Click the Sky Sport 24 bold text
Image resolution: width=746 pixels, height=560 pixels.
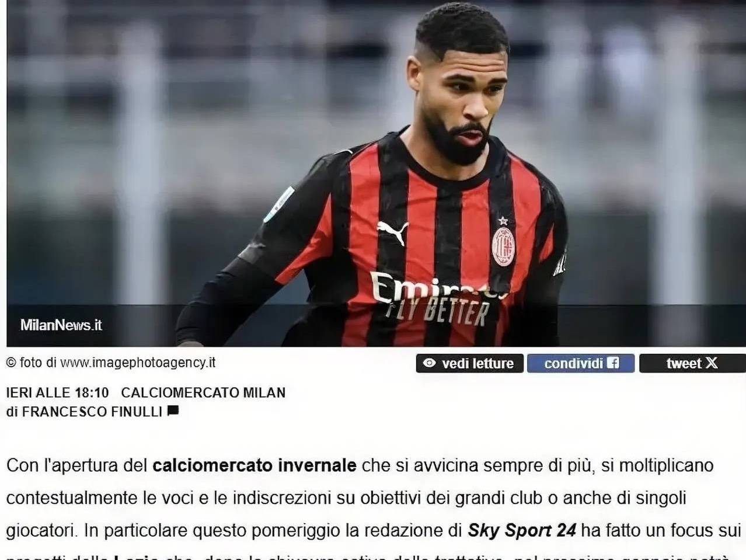click(x=522, y=530)
